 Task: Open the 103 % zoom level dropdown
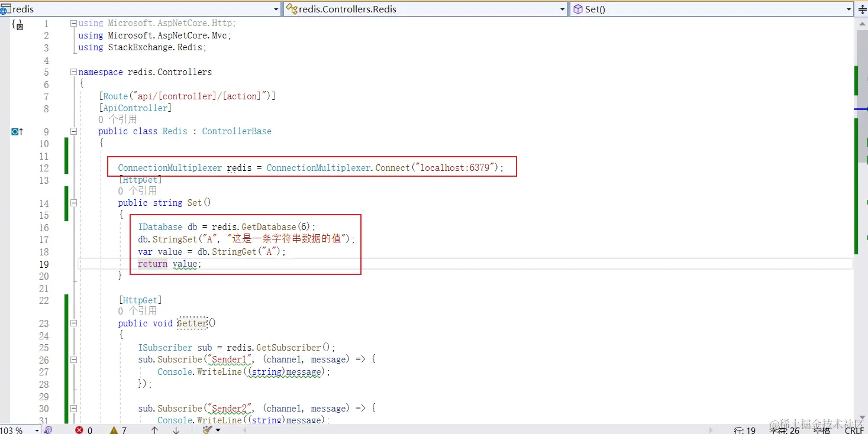tap(37, 430)
